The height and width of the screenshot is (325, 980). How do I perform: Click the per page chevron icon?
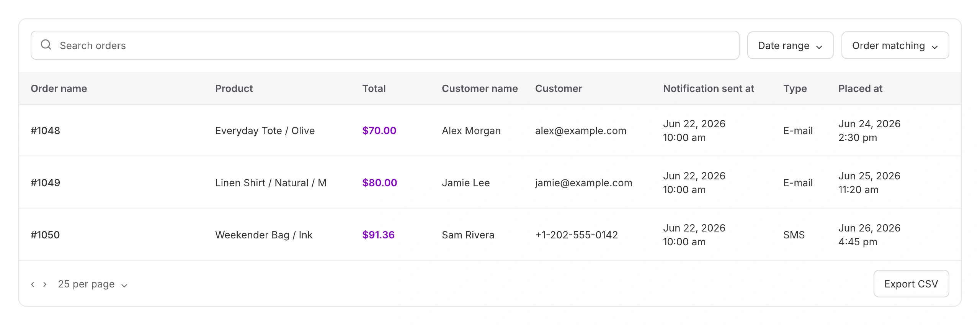tap(124, 286)
